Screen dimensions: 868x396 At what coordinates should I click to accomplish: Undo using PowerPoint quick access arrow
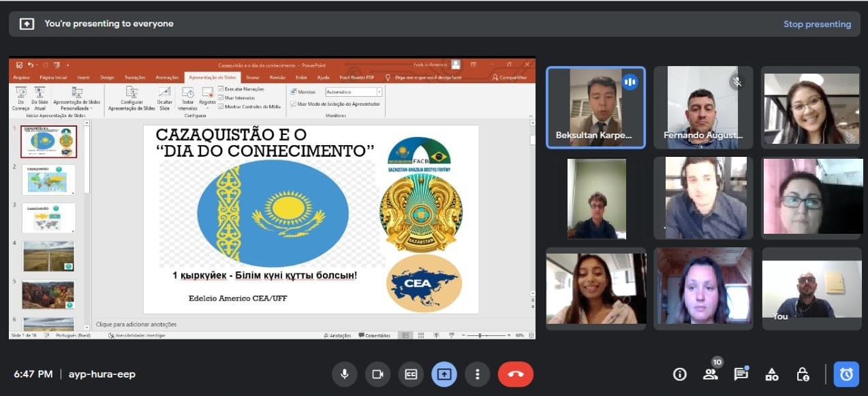(x=31, y=65)
